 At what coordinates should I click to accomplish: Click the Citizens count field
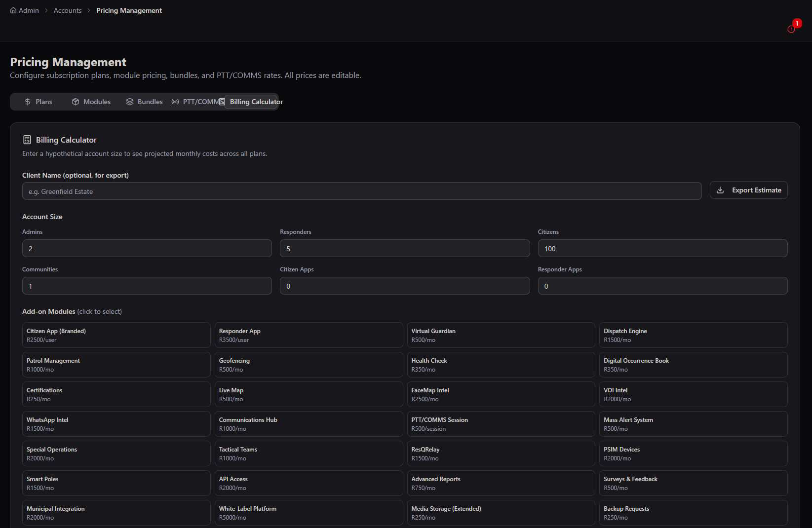[662, 248]
